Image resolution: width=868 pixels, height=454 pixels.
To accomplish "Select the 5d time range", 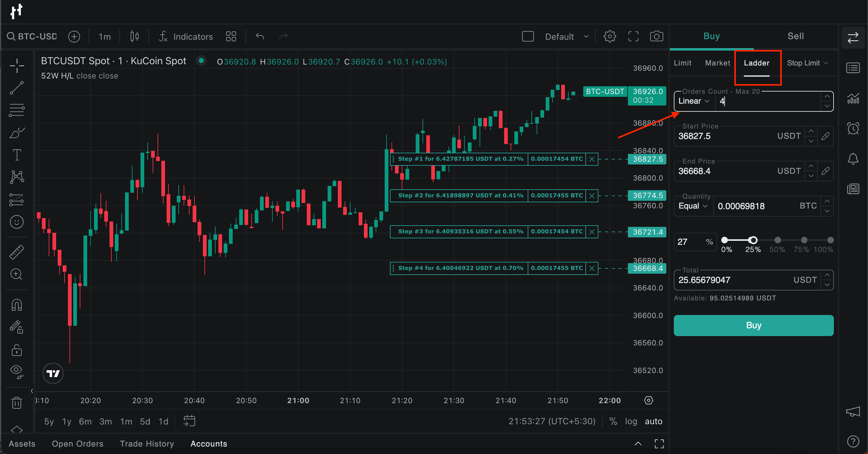I will tap(145, 421).
